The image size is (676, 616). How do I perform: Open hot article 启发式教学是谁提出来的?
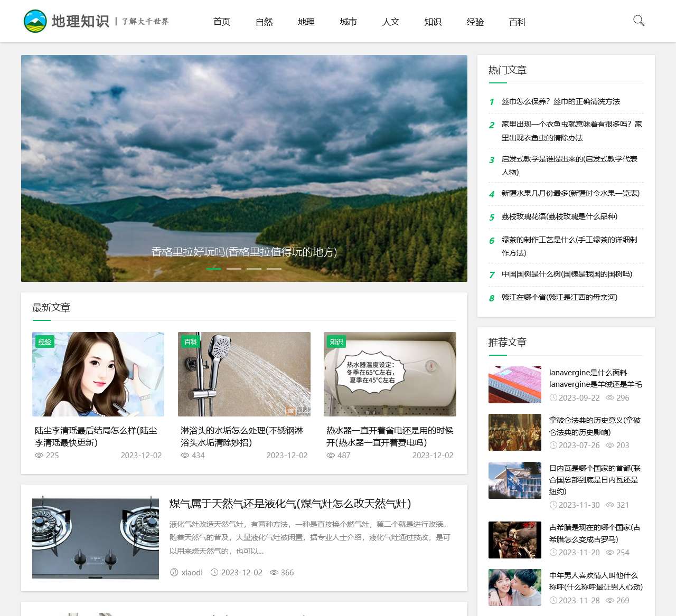pyautogui.click(x=569, y=165)
